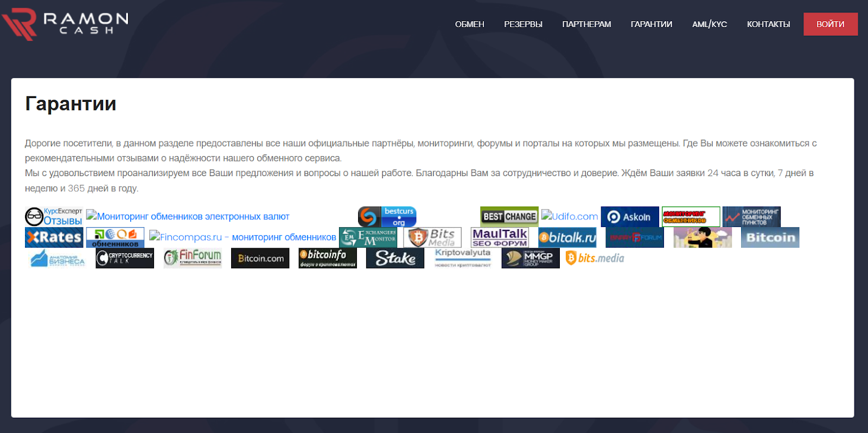
Task: Open the blue Bitcoin banner
Action: point(770,237)
